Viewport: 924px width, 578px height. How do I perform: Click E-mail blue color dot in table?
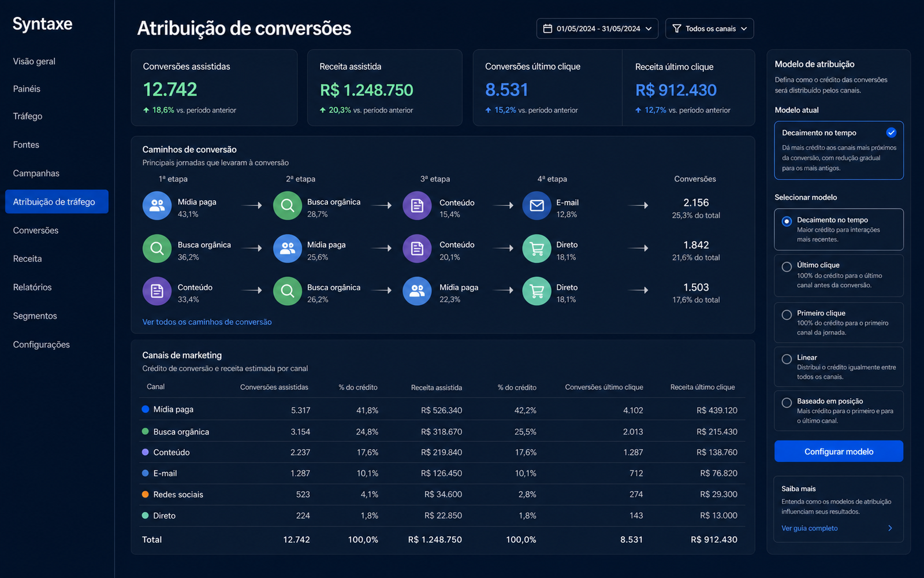click(x=146, y=473)
